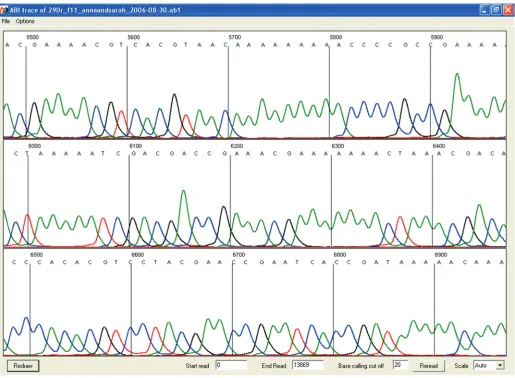Click the 6400 position label
This screenshot has height=378, width=515.
(x=439, y=146)
